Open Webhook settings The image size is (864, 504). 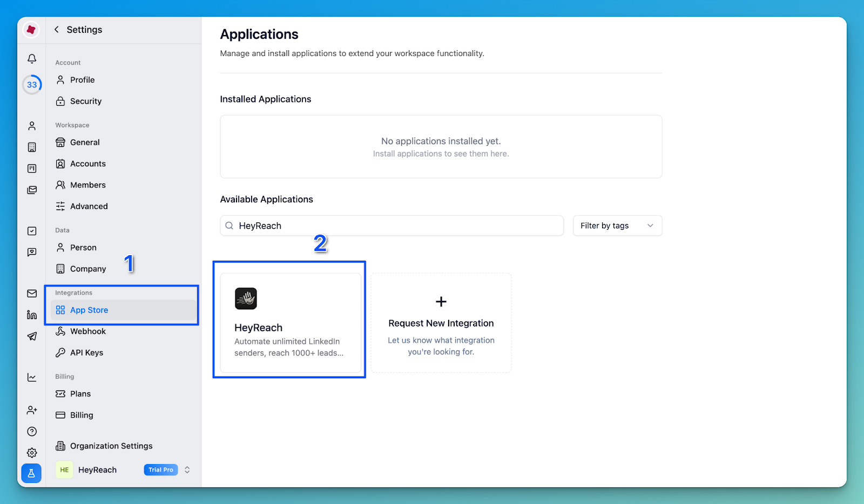coord(123,331)
